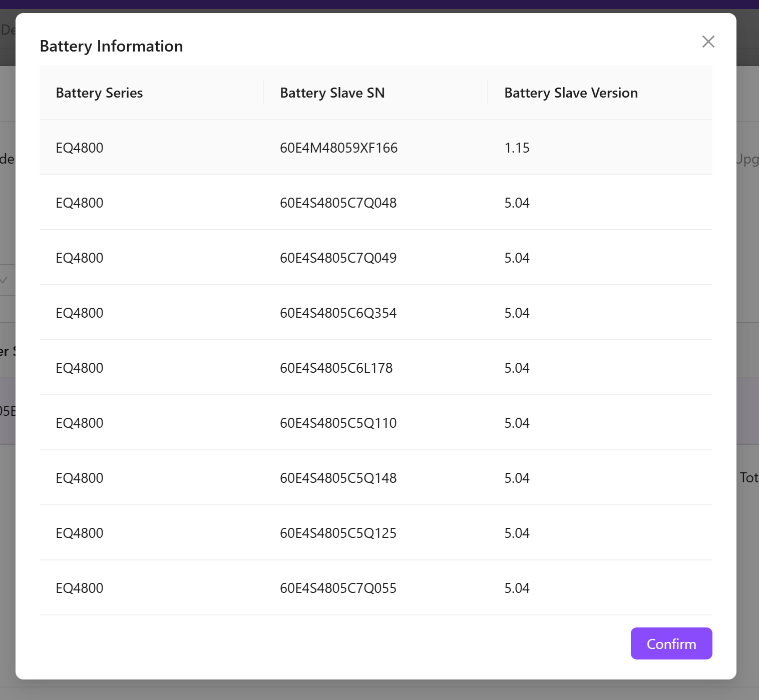Click version 5.04 for 60E4S4805C7Q055
Viewport: 759px width, 700px height.
click(517, 588)
